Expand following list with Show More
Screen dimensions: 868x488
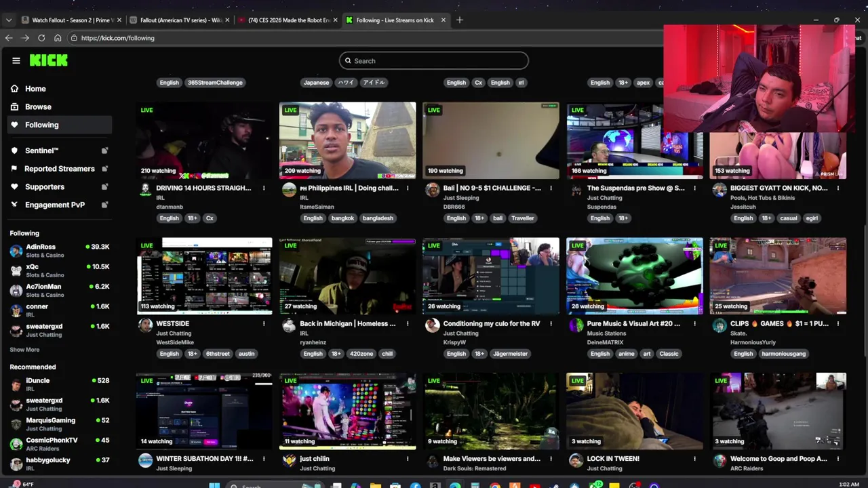(x=24, y=350)
